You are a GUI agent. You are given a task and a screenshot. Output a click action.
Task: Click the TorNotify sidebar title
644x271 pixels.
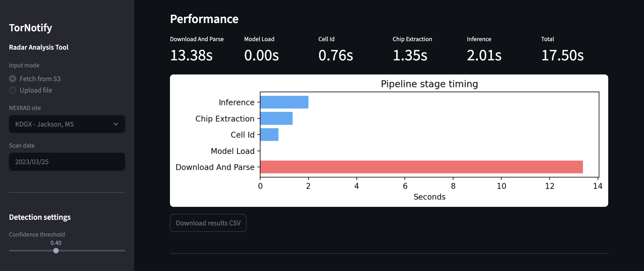(30, 28)
